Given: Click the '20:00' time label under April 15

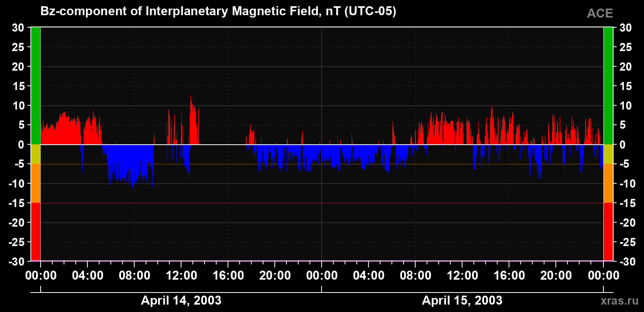Looking at the screenshot, I should point(556,275).
